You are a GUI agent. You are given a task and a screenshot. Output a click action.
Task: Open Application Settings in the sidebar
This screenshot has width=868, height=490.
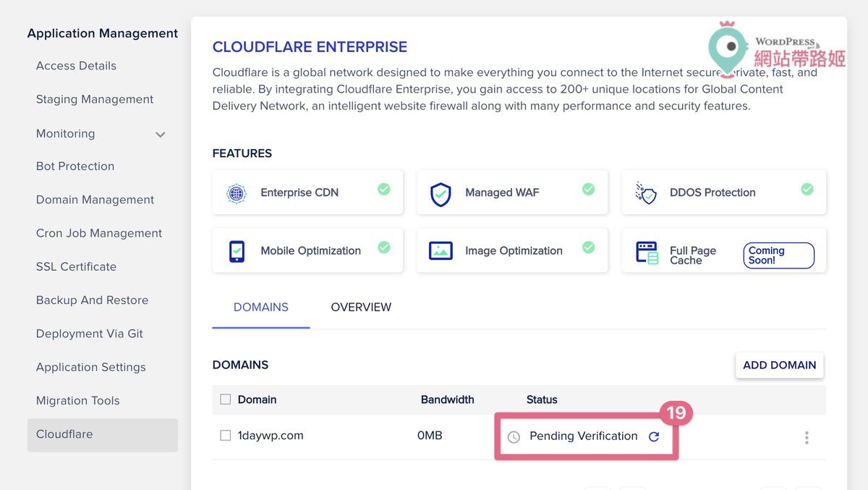pyautogui.click(x=91, y=367)
